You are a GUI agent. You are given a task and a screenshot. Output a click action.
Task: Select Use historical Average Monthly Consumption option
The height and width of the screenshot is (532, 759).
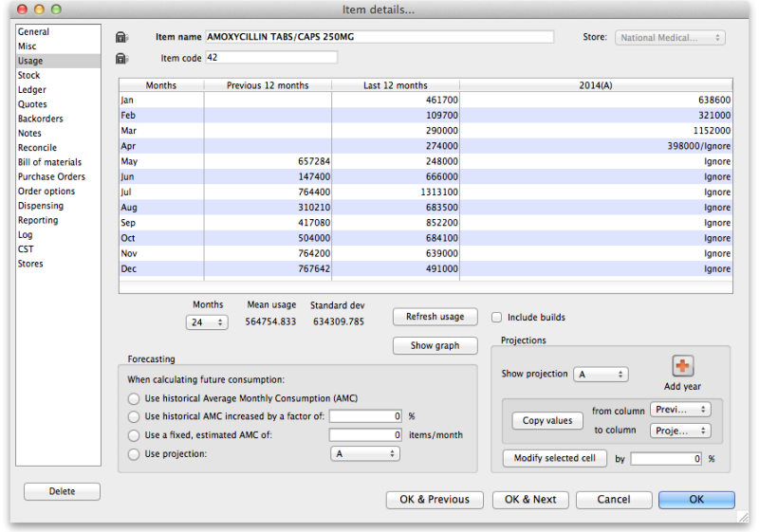[133, 398]
